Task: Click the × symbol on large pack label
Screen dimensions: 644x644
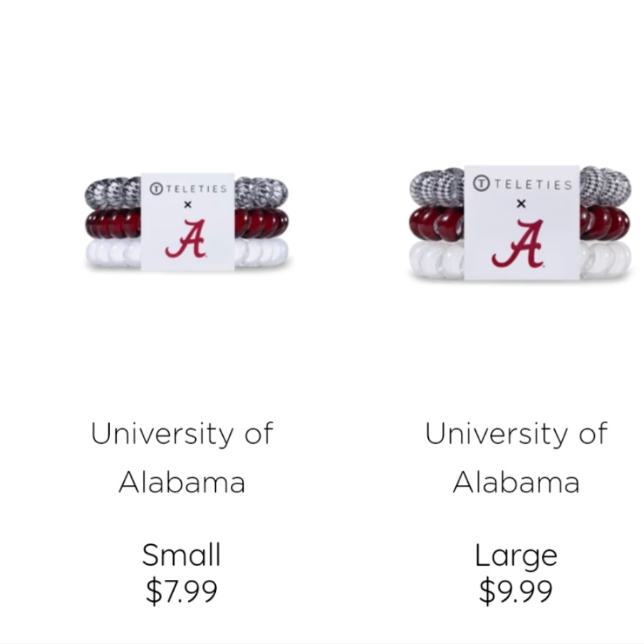Action: 521,204
